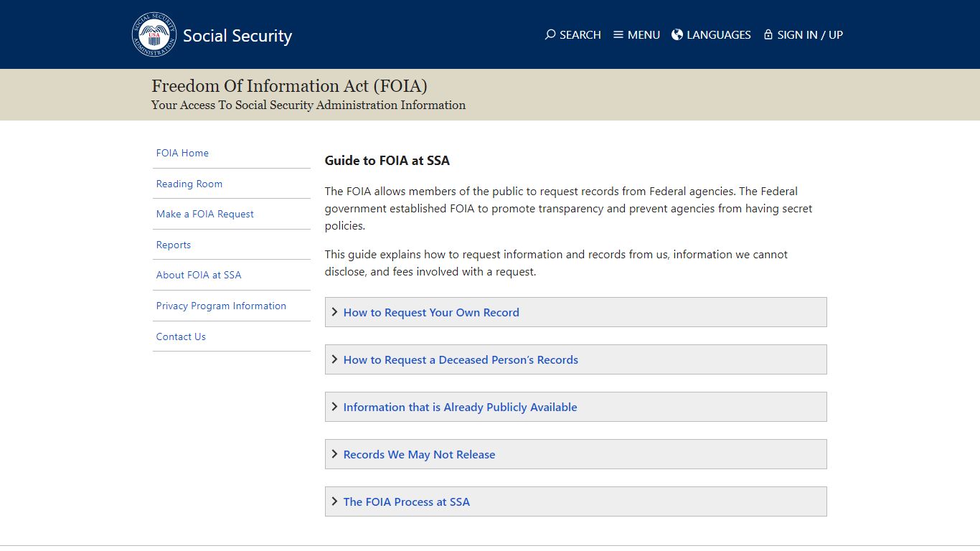
Task: Go to SIGN IN / UP
Action: (810, 34)
